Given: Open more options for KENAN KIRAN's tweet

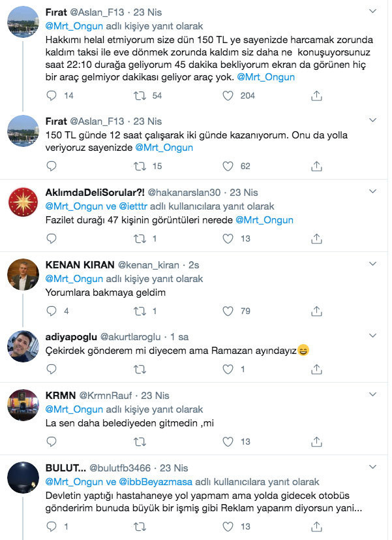Looking at the screenshot, I should (372, 263).
